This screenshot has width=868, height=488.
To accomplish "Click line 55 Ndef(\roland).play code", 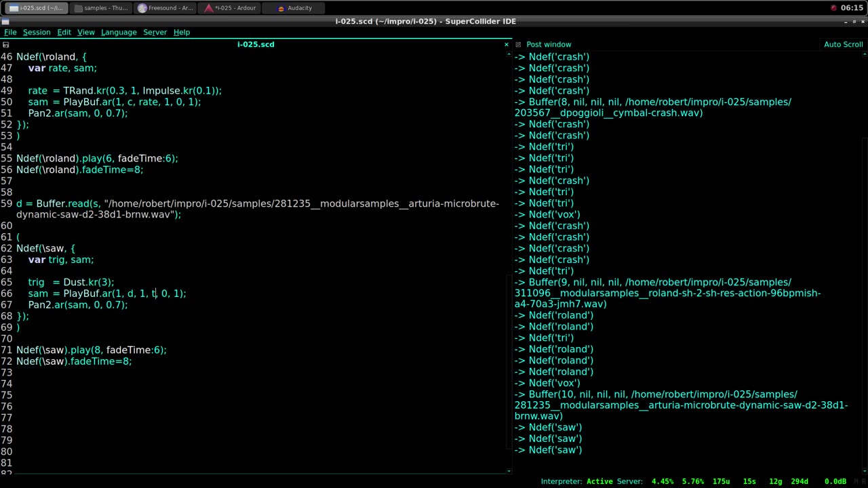I will click(x=97, y=158).
